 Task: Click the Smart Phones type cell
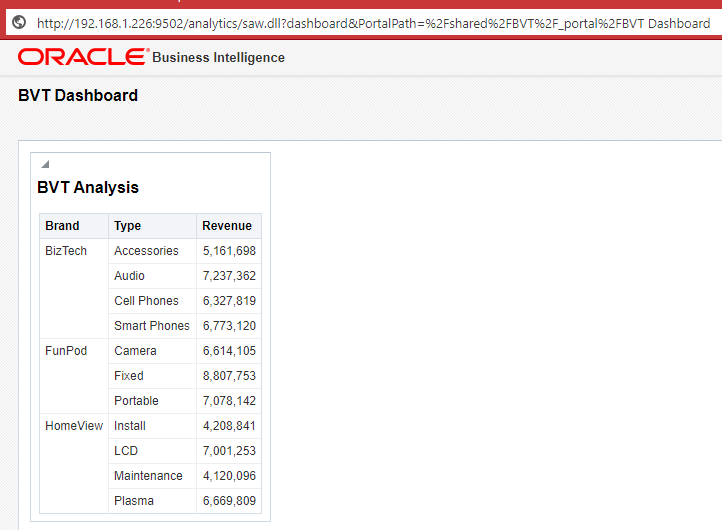click(152, 326)
